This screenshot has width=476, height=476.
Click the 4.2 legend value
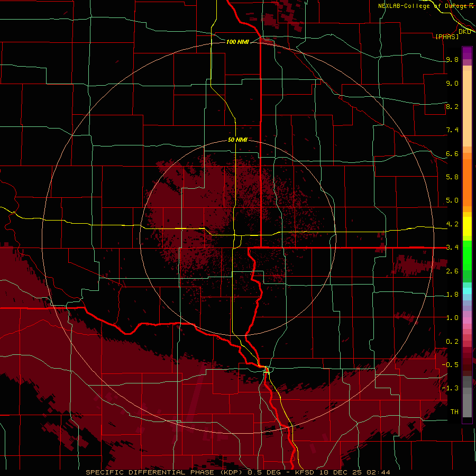452,224
